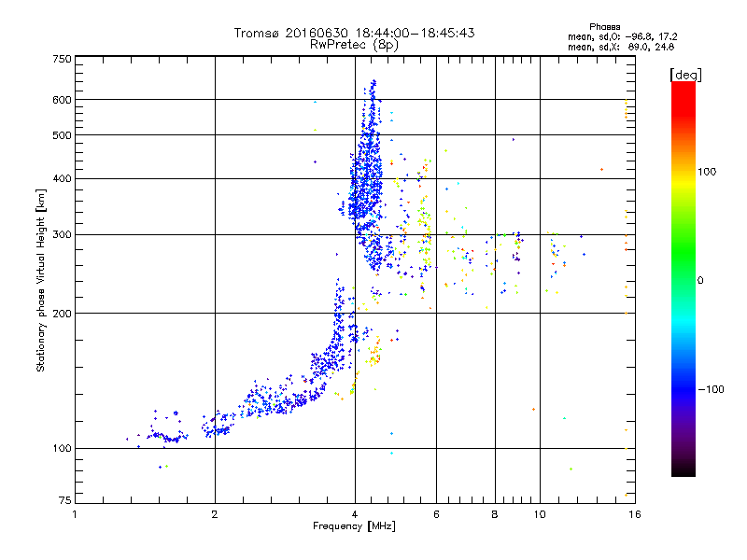Click the 'Phases' header text
The width and height of the screenshot is (747, 560).
(604, 27)
